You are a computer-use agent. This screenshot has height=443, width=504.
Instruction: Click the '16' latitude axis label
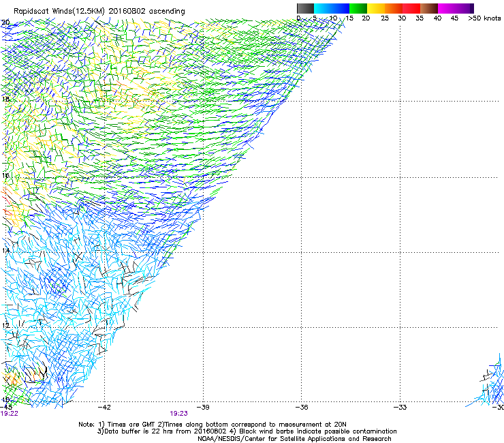5,176
